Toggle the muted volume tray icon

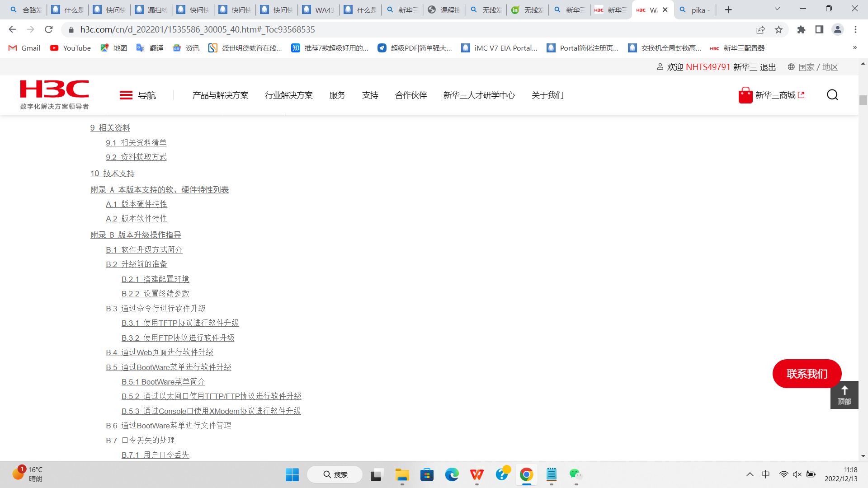click(797, 474)
